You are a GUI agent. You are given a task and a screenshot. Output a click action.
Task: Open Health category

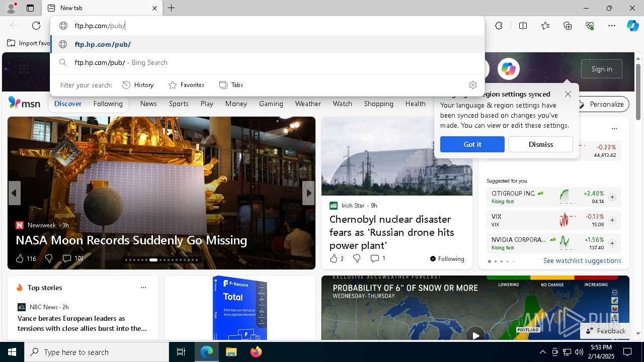[x=416, y=104]
